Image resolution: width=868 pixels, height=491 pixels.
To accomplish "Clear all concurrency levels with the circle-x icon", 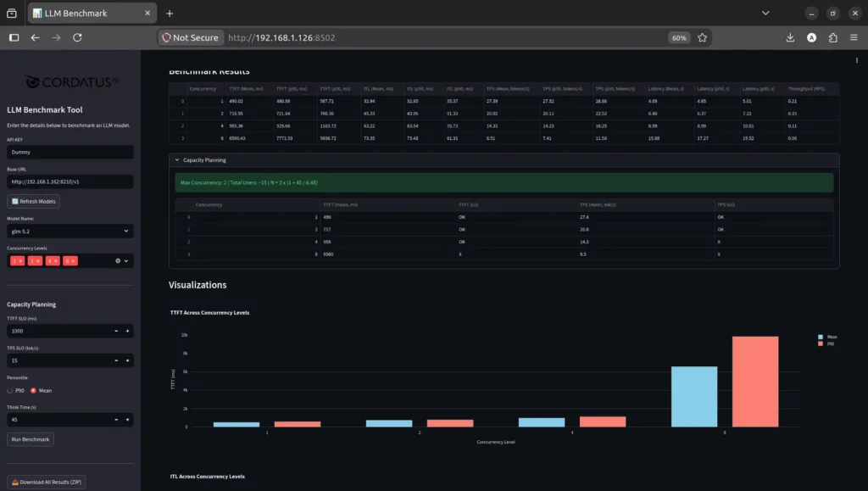I will point(118,260).
